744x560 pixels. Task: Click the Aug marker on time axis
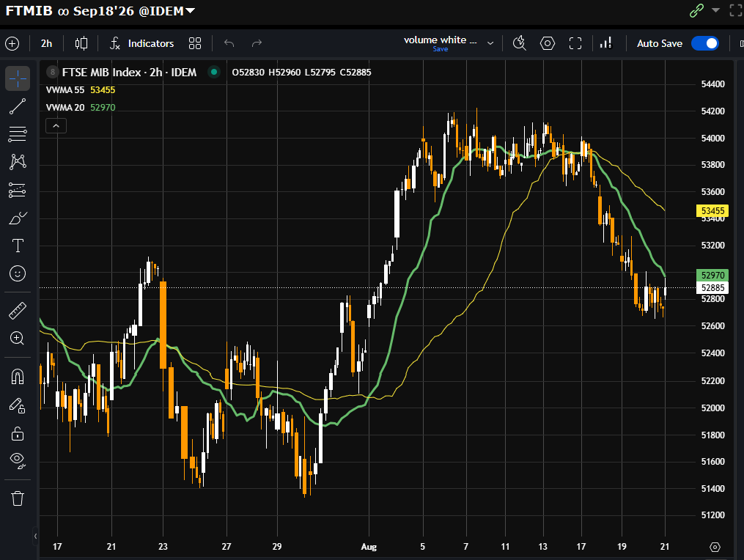[x=369, y=547]
